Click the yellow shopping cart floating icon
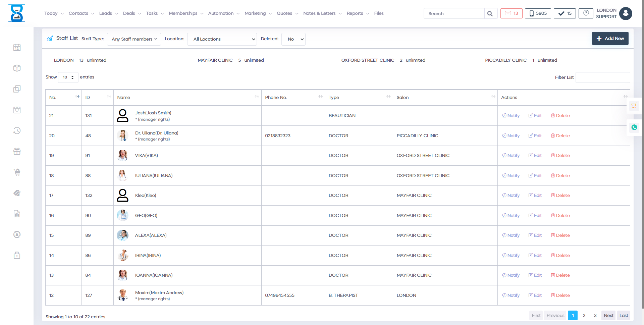The image size is (644, 325). pos(634,106)
